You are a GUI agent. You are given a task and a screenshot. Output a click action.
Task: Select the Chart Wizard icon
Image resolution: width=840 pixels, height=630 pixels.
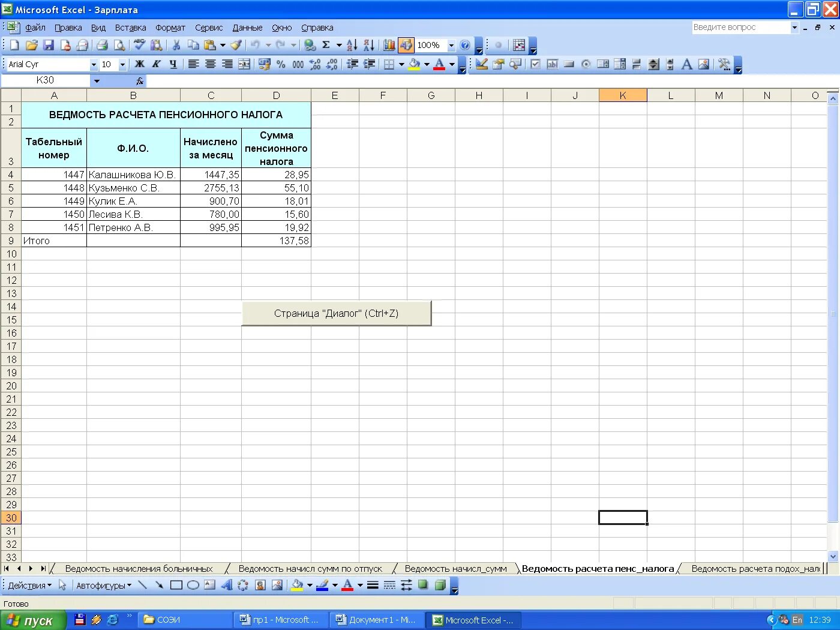pos(389,45)
